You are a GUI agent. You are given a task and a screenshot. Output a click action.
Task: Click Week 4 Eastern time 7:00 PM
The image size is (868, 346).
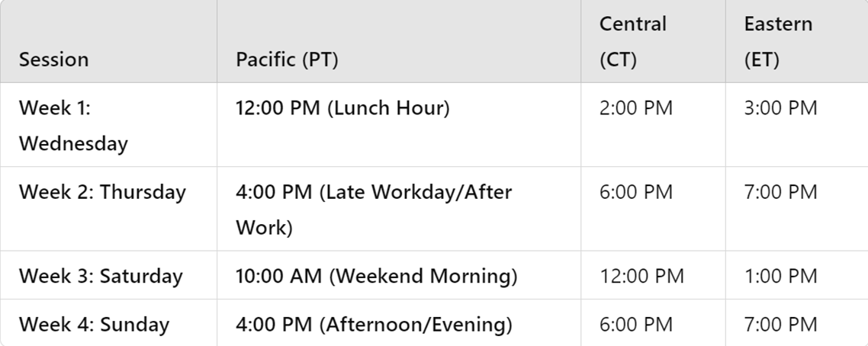[780, 325]
